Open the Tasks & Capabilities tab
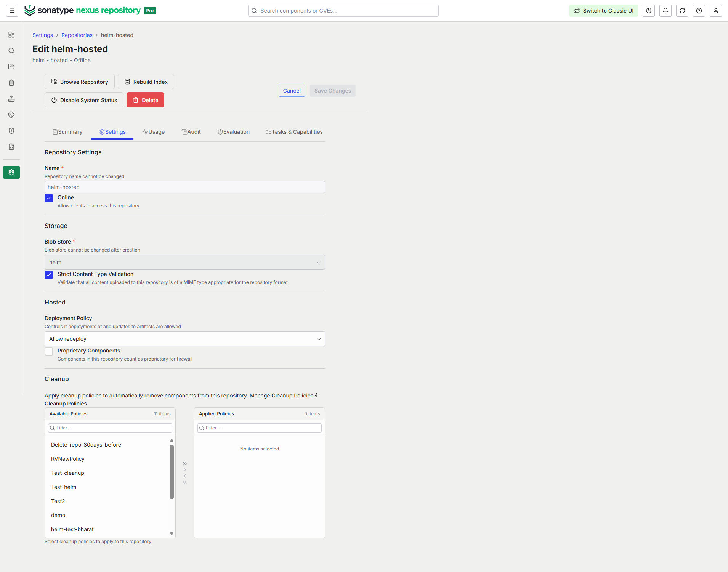Image resolution: width=728 pixels, height=572 pixels. click(294, 132)
